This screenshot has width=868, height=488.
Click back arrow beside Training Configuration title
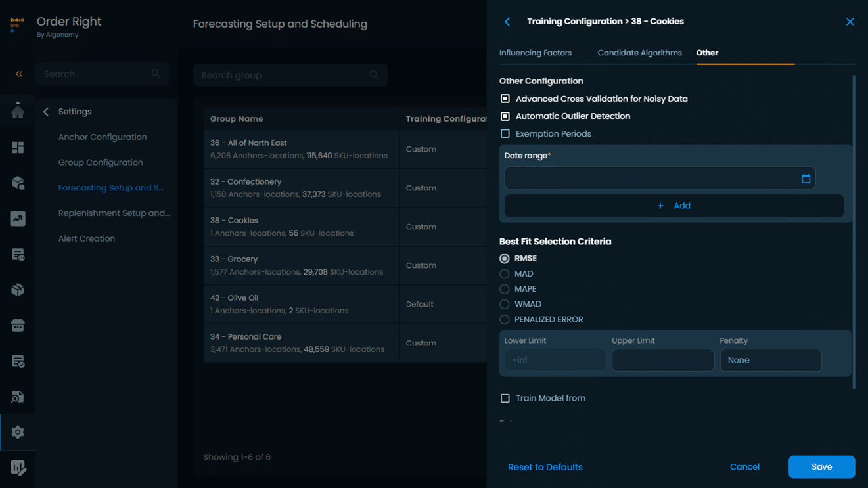click(x=507, y=22)
